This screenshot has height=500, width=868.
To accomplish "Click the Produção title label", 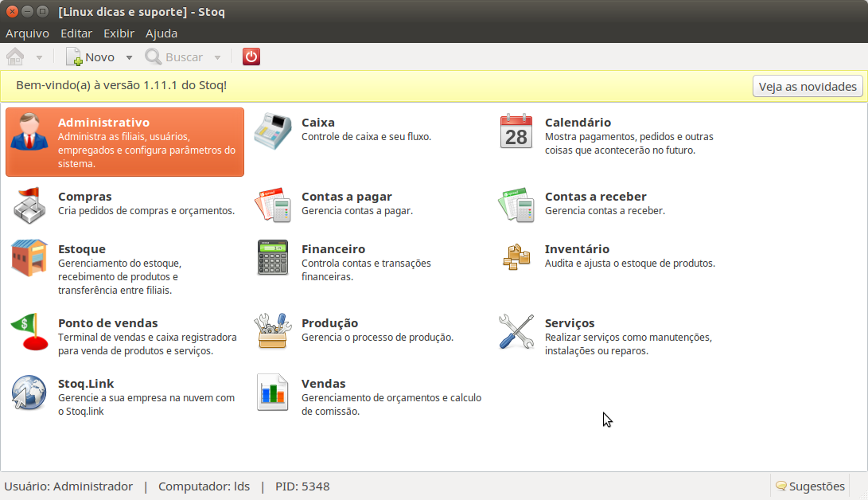I will click(329, 322).
